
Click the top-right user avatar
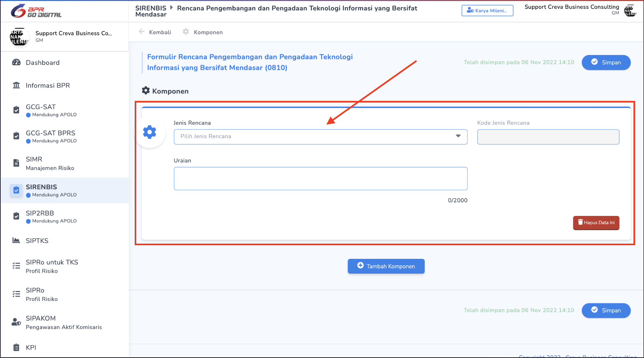pos(630,11)
